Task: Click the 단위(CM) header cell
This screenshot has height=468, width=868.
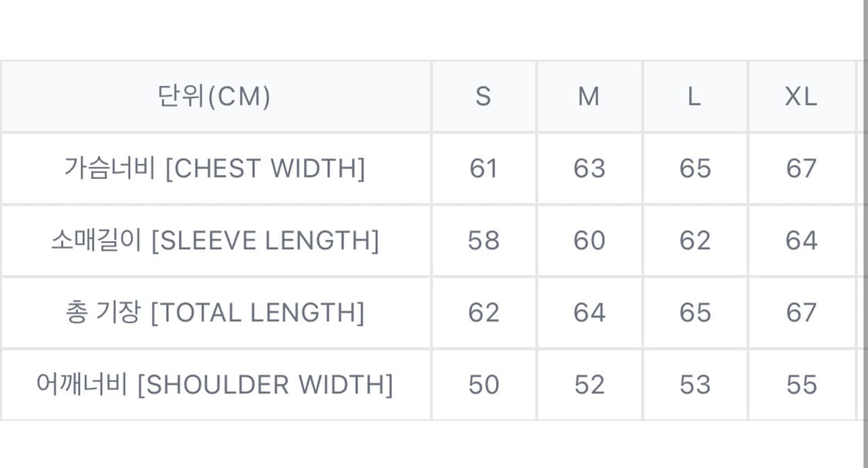Action: click(214, 96)
